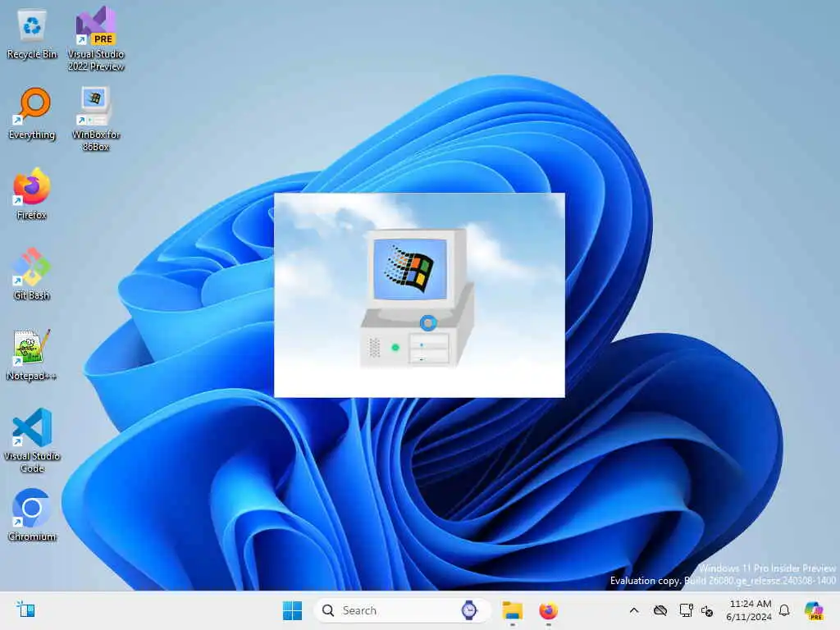Select the Recycle Bin desktop icon
Viewport: 840px width, 630px height.
tap(32, 34)
